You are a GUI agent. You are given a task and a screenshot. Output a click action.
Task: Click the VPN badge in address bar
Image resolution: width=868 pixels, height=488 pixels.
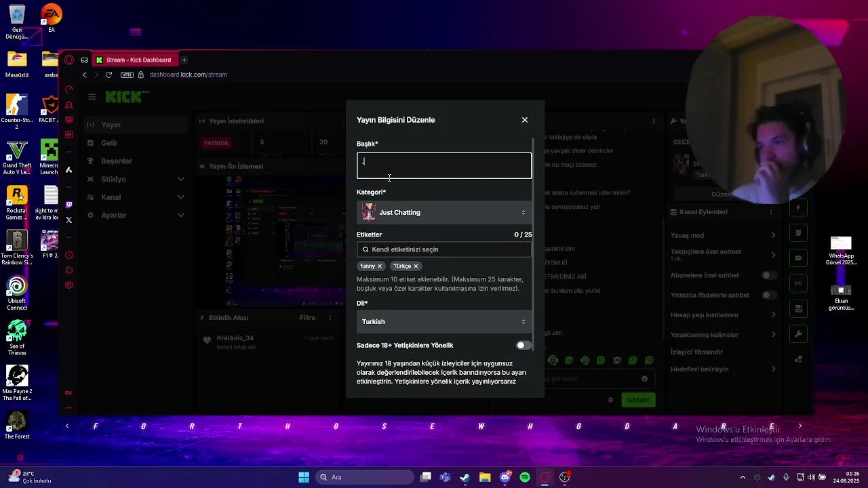pyautogui.click(x=126, y=75)
